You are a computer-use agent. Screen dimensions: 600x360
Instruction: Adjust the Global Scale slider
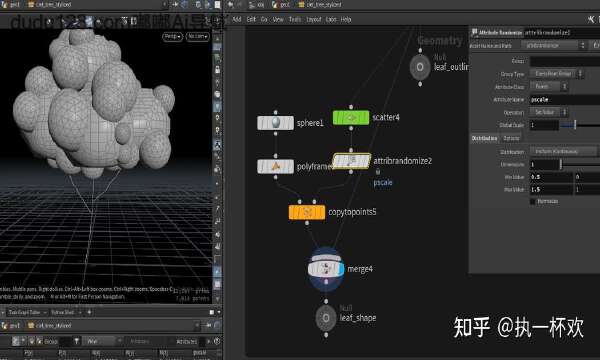coord(580,125)
